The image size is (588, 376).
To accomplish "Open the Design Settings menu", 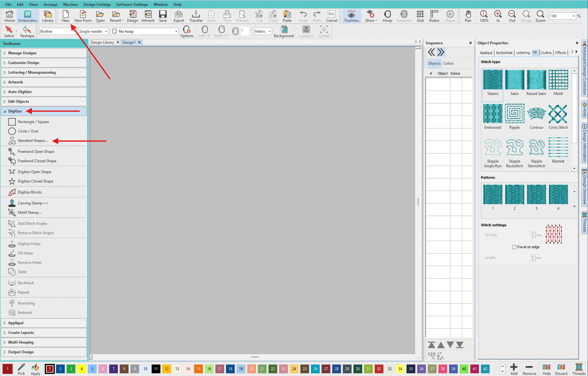I will pos(97,4).
